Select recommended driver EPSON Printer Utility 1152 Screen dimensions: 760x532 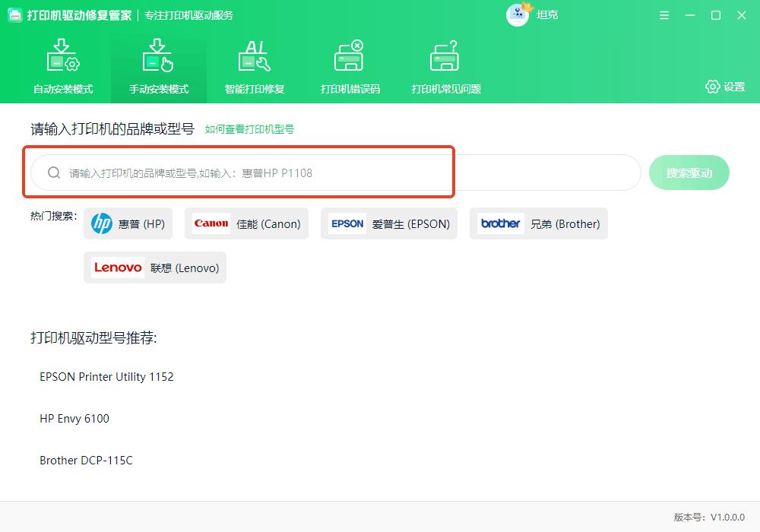click(106, 377)
